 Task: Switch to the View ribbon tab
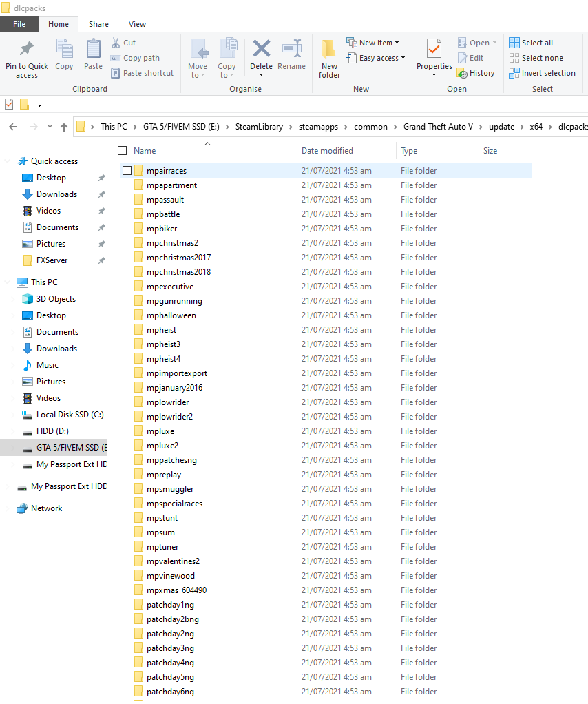pyautogui.click(x=137, y=24)
